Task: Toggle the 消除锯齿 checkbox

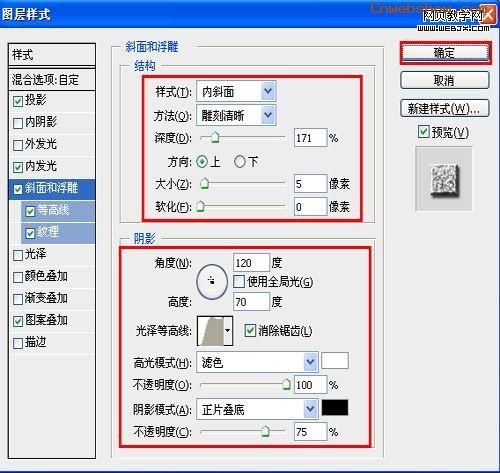Action: click(250, 331)
